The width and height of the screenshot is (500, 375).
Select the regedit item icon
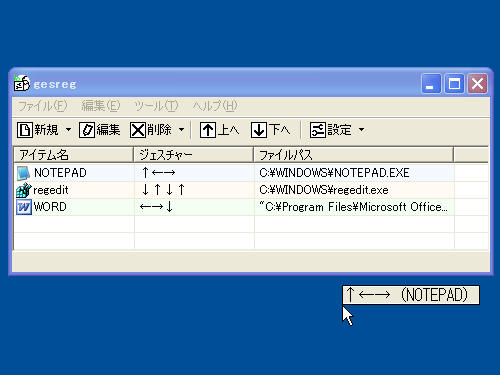tap(24, 190)
